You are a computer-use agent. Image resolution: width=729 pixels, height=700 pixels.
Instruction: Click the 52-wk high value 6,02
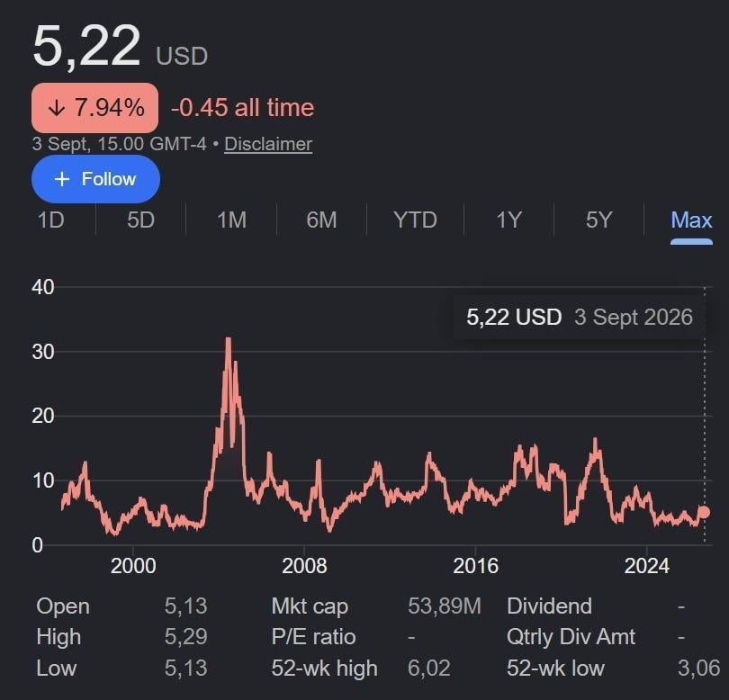point(428,669)
